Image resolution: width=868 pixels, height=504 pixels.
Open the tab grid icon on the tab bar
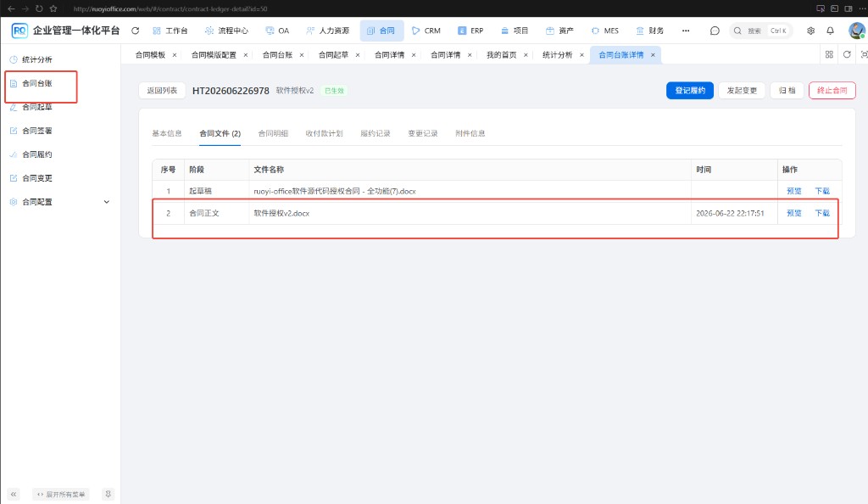tap(829, 54)
